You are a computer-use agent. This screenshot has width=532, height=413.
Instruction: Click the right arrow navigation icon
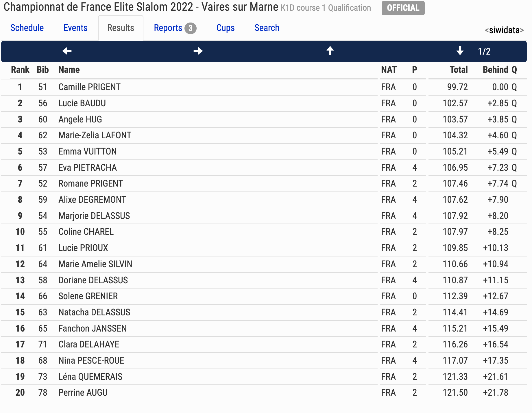point(198,51)
